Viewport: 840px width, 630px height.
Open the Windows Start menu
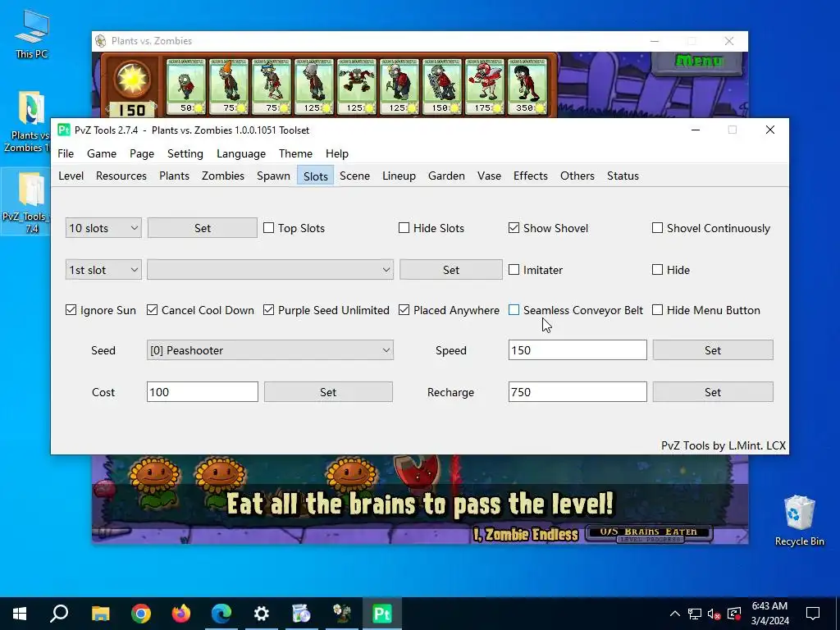(x=20, y=614)
